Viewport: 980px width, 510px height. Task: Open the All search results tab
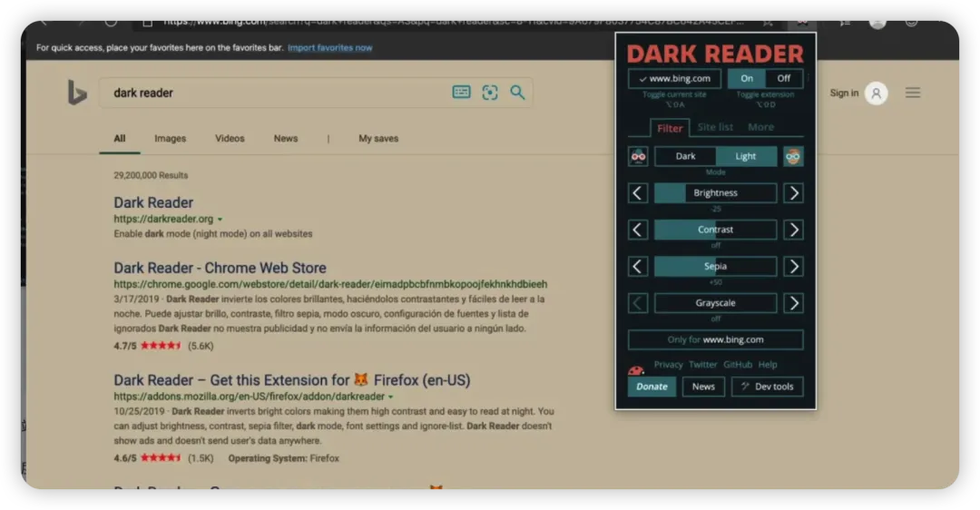click(x=120, y=139)
